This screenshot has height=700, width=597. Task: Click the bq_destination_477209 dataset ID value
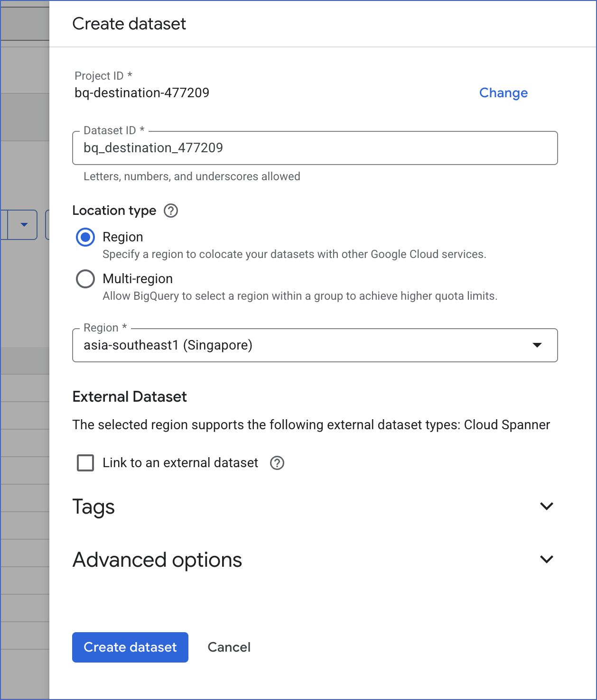click(x=153, y=148)
